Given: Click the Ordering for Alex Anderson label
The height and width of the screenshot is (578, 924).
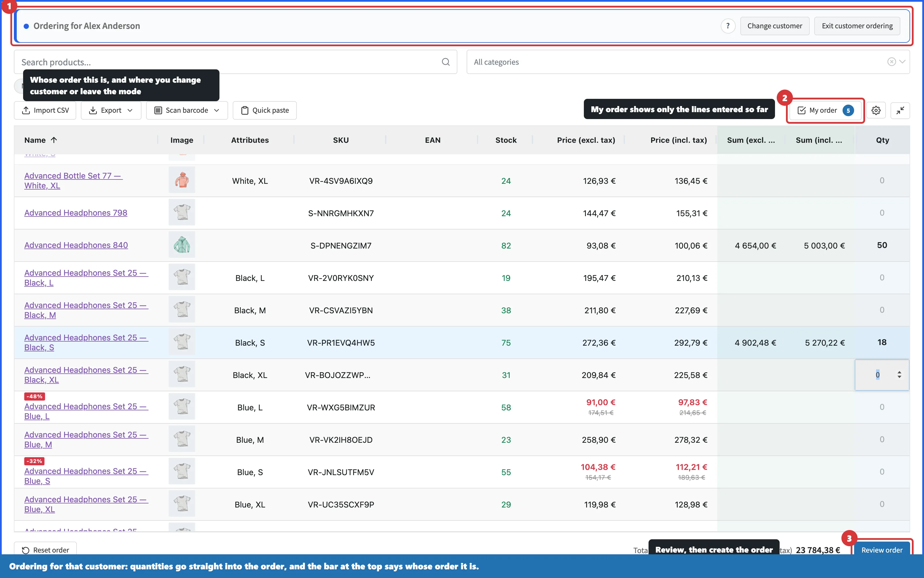Looking at the screenshot, I should click(87, 26).
